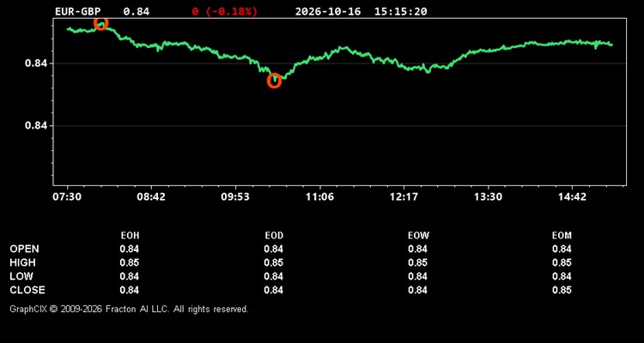The image size is (644, 343).
Task: Select the EOD low value 0.84
Action: coord(274,276)
